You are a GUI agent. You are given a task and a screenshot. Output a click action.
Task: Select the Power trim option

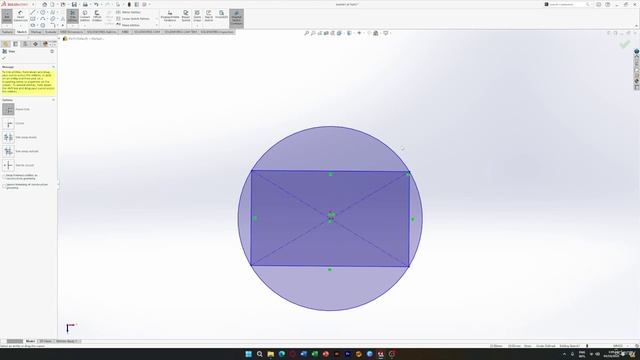(8, 109)
